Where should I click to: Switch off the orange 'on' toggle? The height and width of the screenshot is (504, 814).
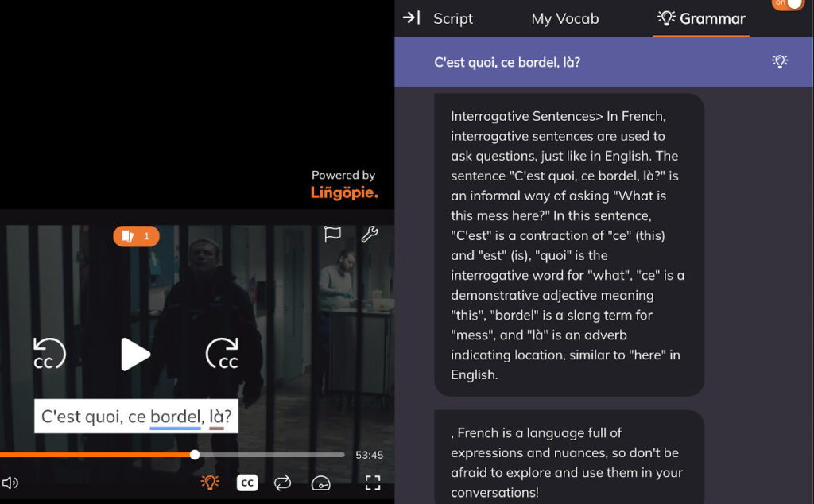click(788, 4)
